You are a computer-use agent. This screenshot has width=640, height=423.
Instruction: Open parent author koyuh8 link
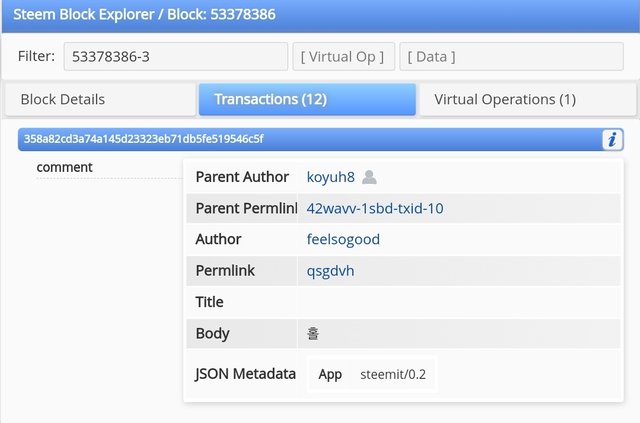point(331,177)
